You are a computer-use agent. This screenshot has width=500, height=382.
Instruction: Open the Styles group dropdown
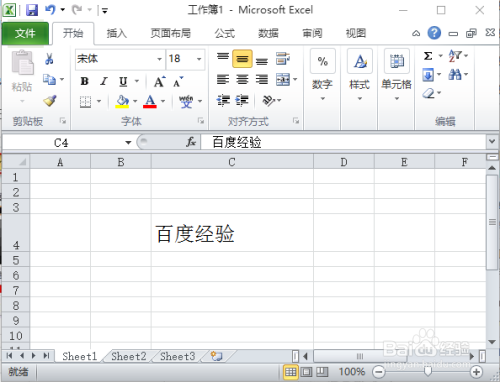click(x=360, y=75)
